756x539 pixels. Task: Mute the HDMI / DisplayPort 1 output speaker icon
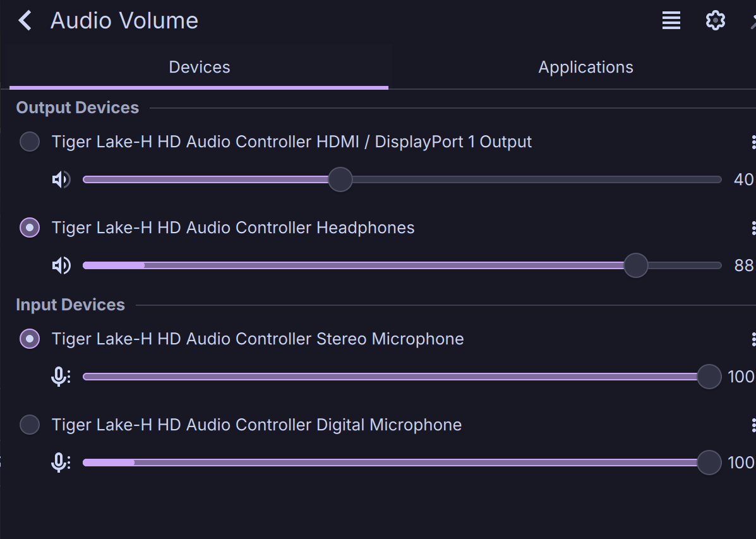pyautogui.click(x=61, y=180)
